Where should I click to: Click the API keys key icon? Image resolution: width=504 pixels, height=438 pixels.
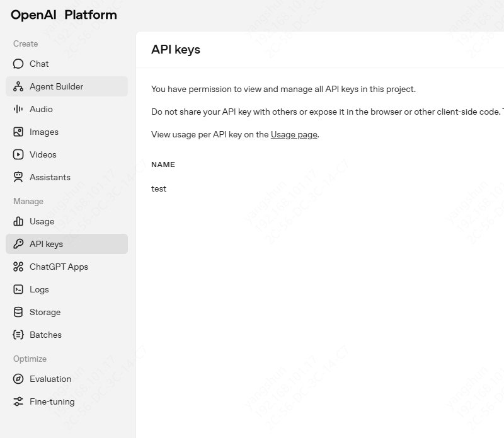click(18, 244)
